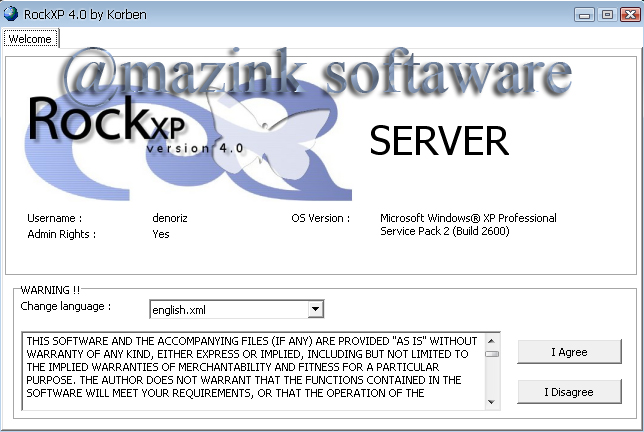The width and height of the screenshot is (644, 432).
Task: Close the RockXP window
Action: click(630, 15)
